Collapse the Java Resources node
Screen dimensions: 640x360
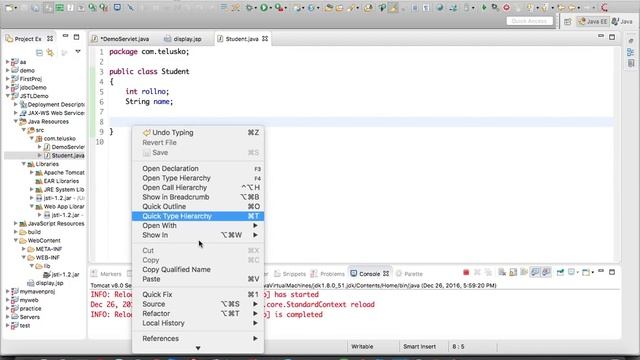(16, 121)
